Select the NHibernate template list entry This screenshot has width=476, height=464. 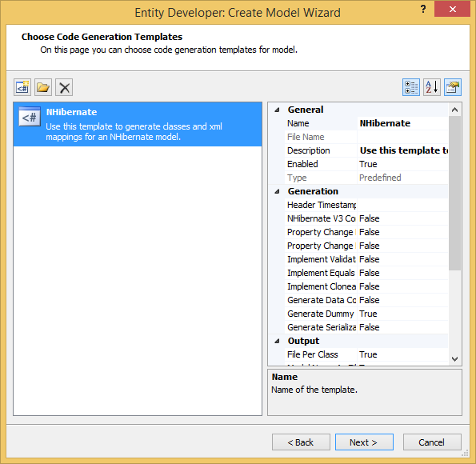coord(138,124)
